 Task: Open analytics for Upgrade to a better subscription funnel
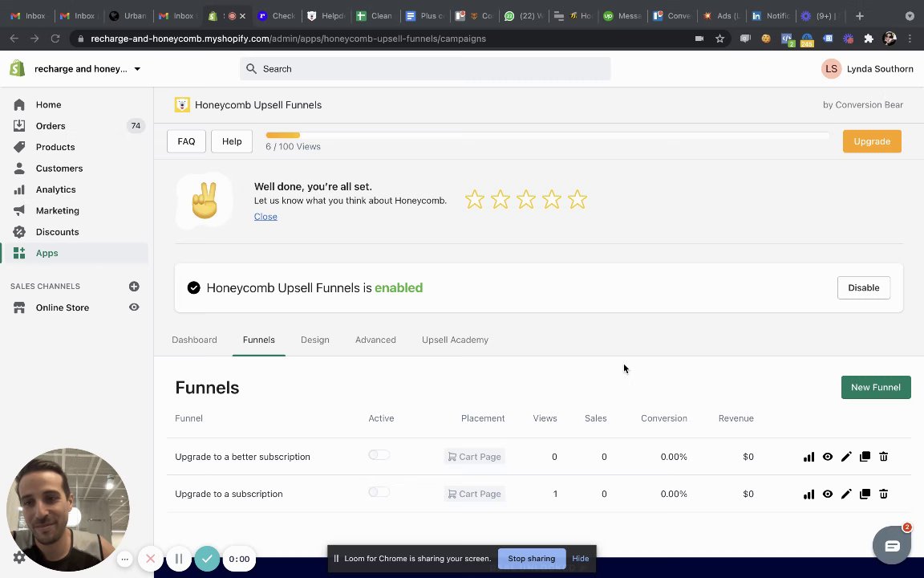tap(808, 457)
